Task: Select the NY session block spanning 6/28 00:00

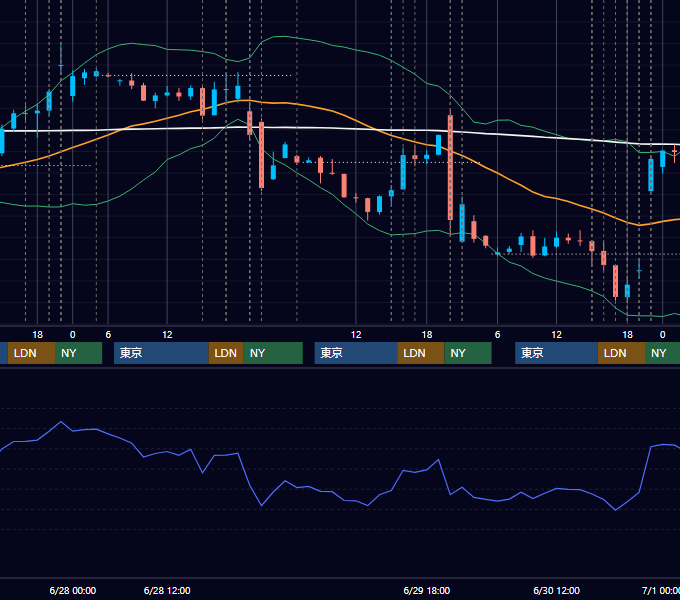Action: coord(78,353)
